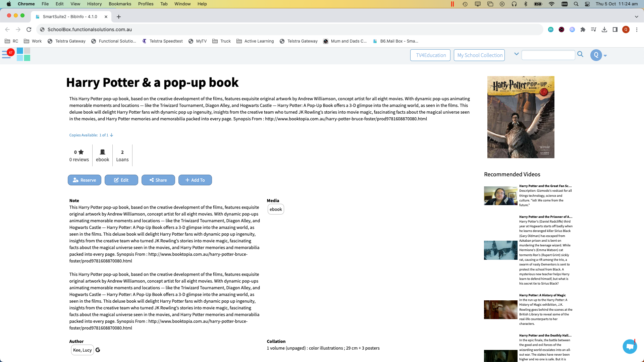Click the SmartSuite coloured squares logo
644x362 pixels.
coord(23,54)
